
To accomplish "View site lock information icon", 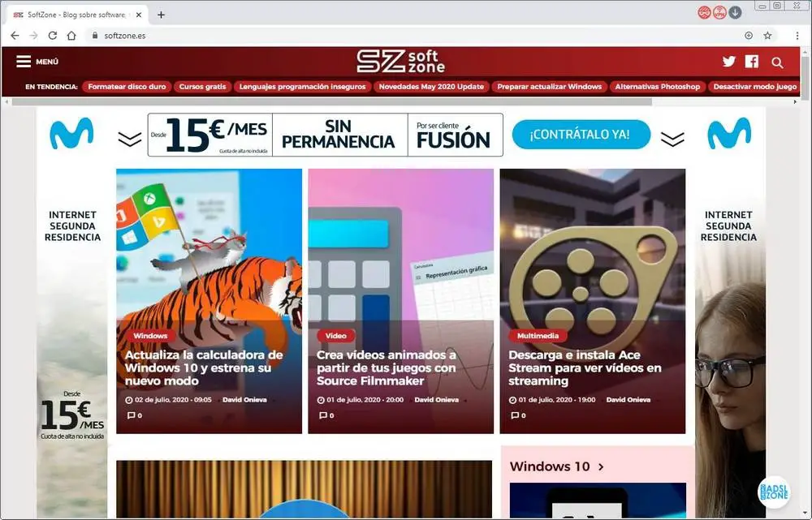I will [x=95, y=35].
